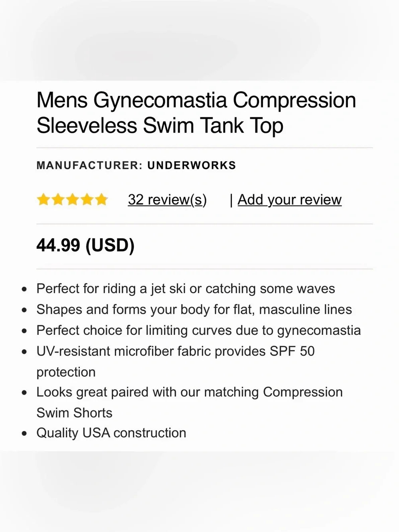The image size is (399, 532).
Task: Click the 44.99 (USD) price
Action: coord(85,245)
